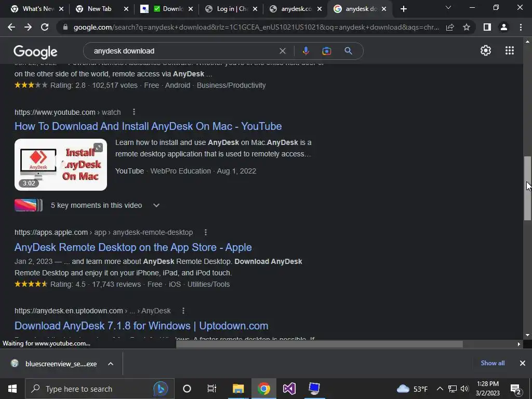Open the taskbar clock showing 1:28 PM
This screenshot has height=399, width=532.
coord(487,389)
